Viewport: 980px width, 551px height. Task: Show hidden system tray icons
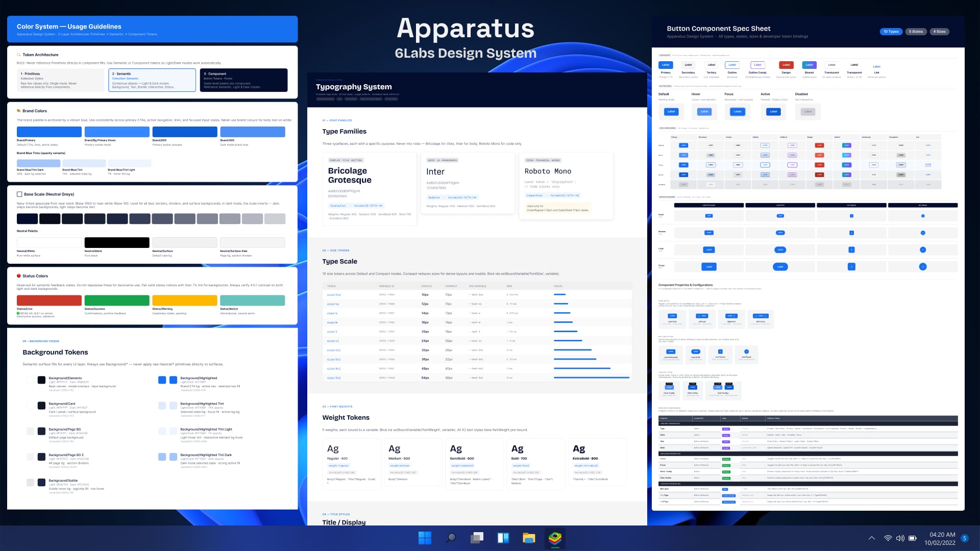872,538
